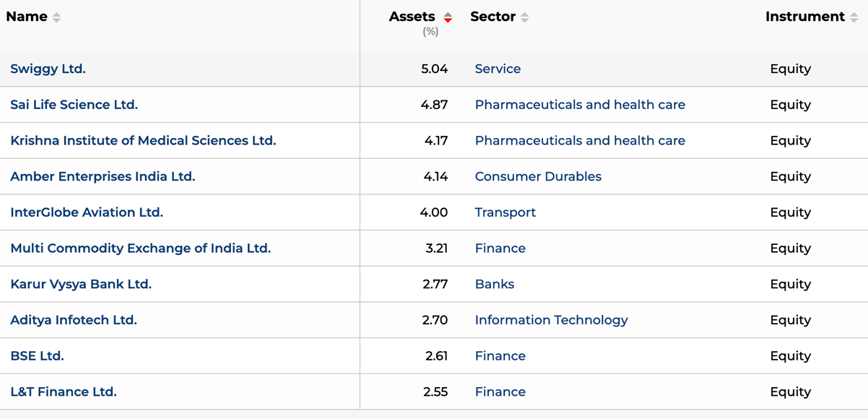
Task: Click the Assets sort arrow icon
Action: click(448, 17)
